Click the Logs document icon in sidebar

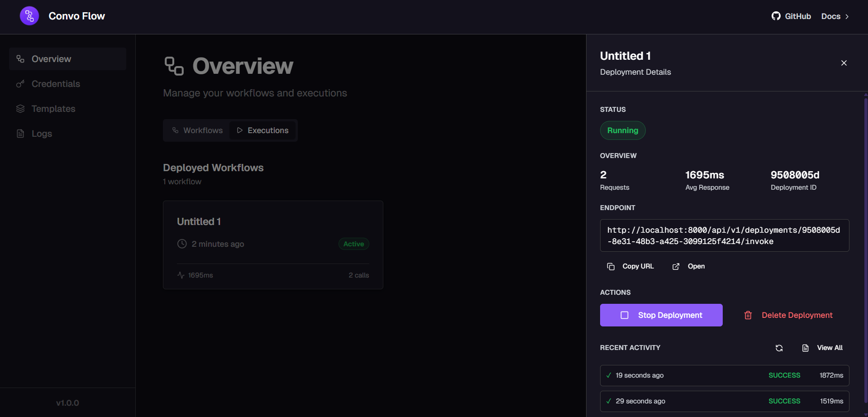pyautogui.click(x=19, y=134)
